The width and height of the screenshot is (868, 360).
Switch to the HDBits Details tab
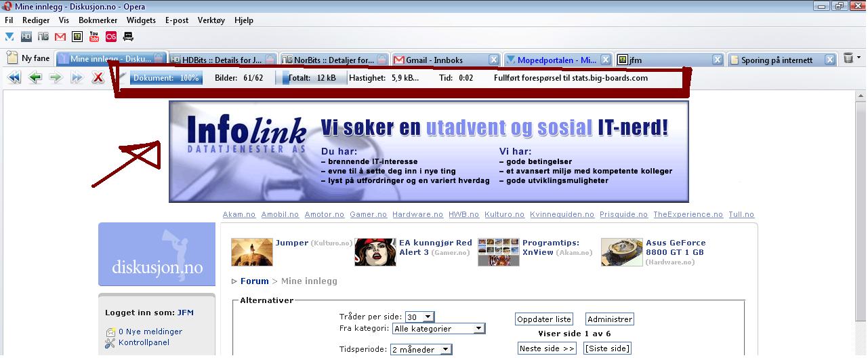(222, 60)
